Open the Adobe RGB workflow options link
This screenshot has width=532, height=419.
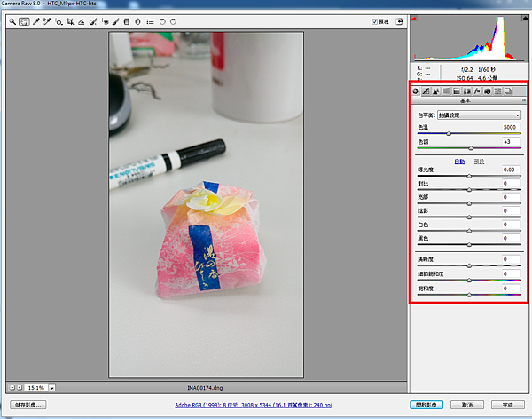point(253,405)
